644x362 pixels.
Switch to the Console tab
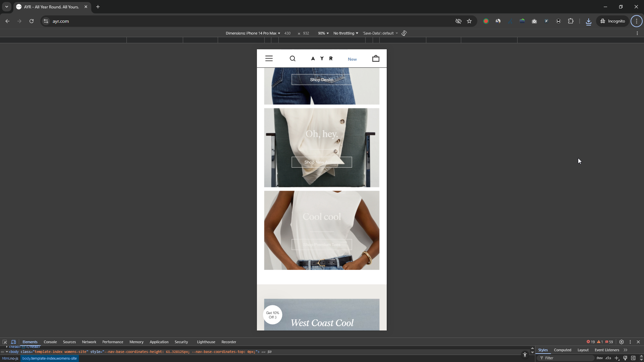tap(50, 342)
